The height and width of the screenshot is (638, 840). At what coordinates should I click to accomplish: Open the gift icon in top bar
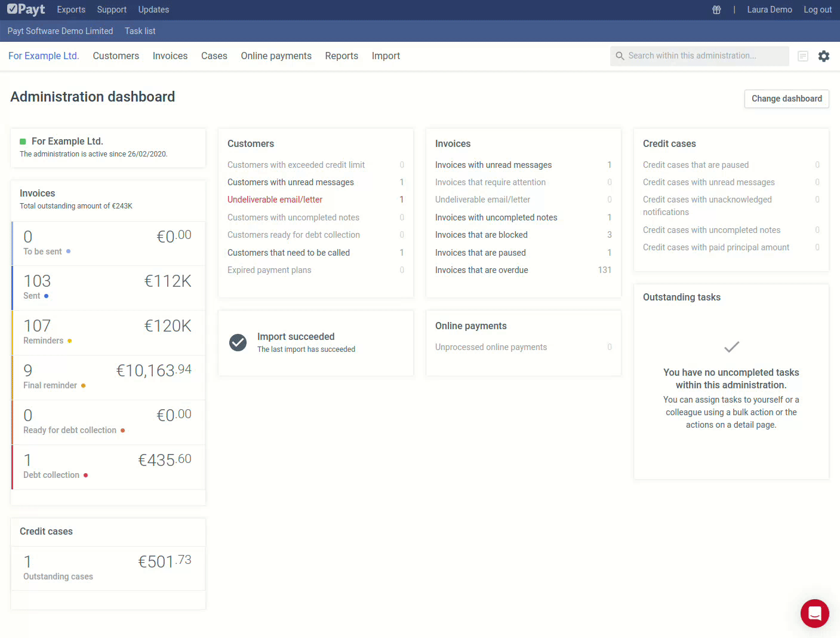tap(716, 10)
